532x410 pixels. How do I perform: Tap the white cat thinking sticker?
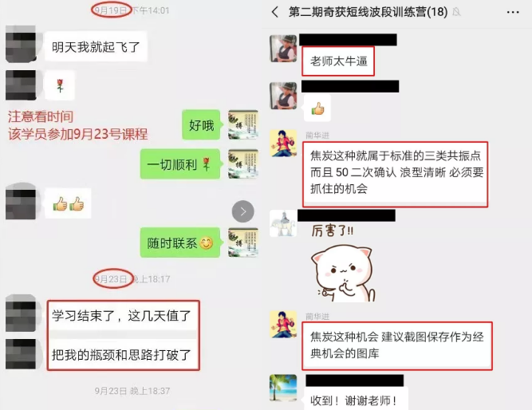tap(343, 274)
